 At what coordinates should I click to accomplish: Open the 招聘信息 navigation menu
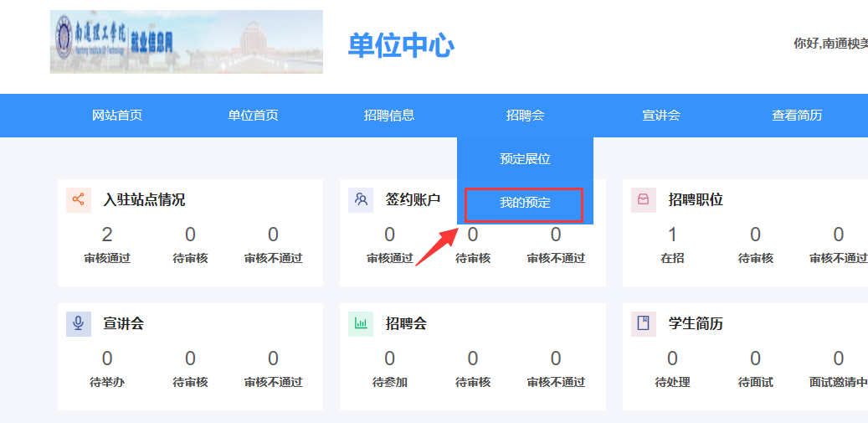pos(389,116)
